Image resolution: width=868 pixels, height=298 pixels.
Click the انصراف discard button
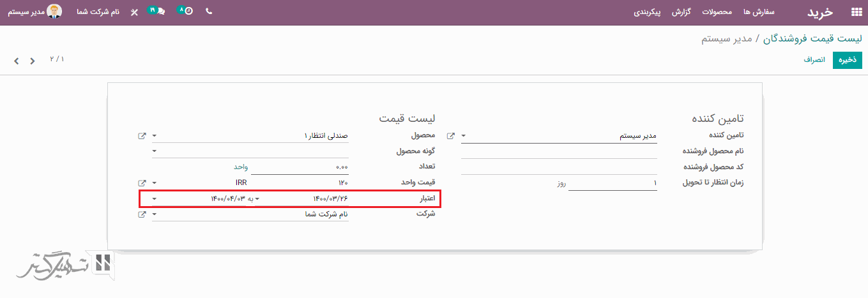tap(814, 60)
